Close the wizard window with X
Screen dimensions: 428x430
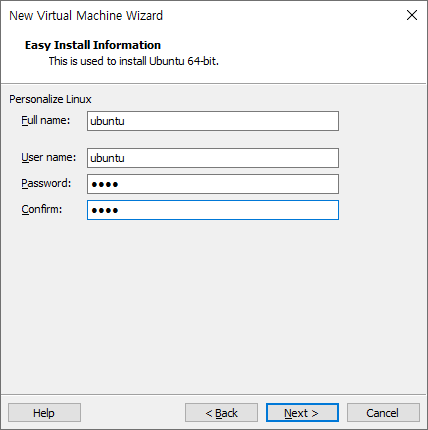pos(412,15)
